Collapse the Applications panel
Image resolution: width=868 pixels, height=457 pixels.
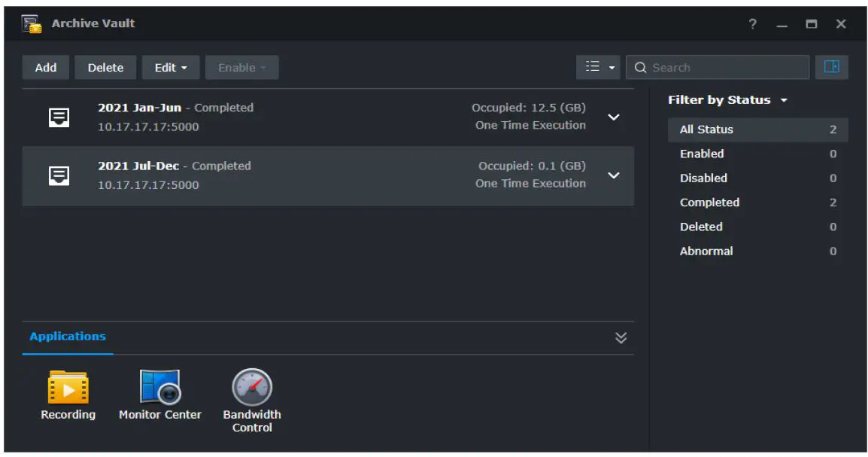[621, 337]
